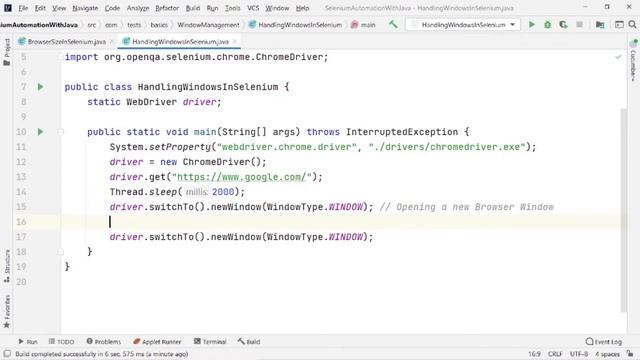Search Everywhere magnifier icon

[632, 24]
